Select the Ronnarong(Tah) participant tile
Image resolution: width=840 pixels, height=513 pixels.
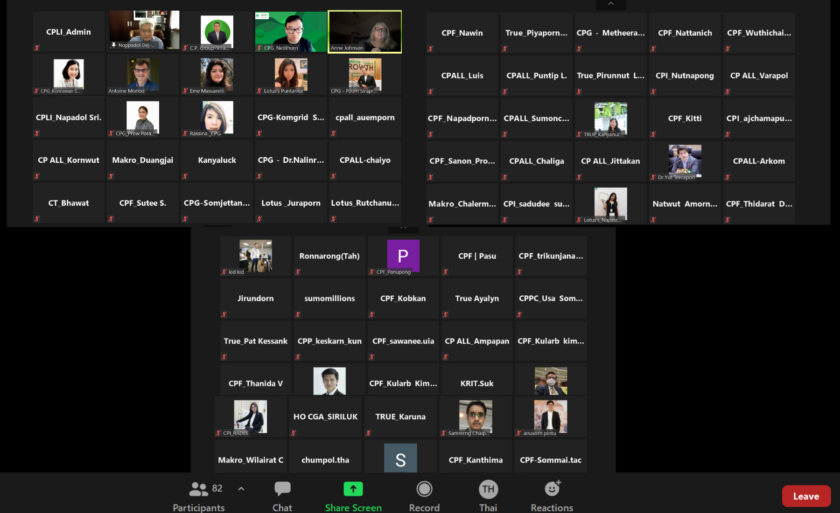coord(329,256)
